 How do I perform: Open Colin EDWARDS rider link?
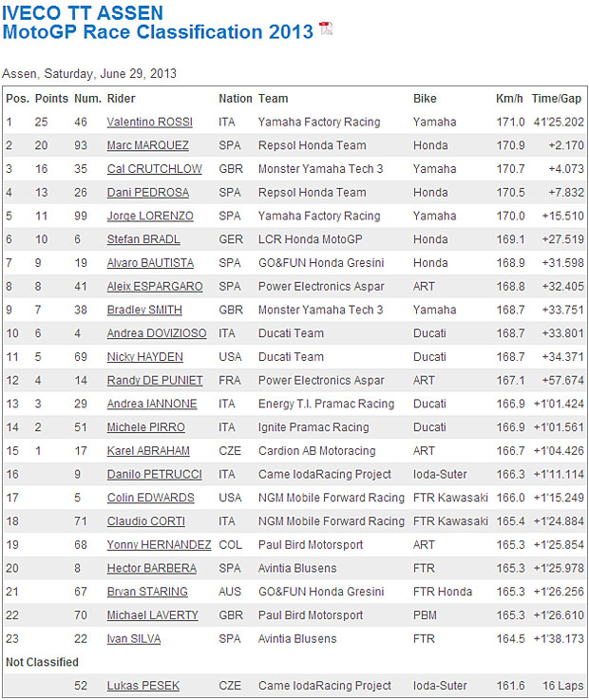[x=150, y=498]
